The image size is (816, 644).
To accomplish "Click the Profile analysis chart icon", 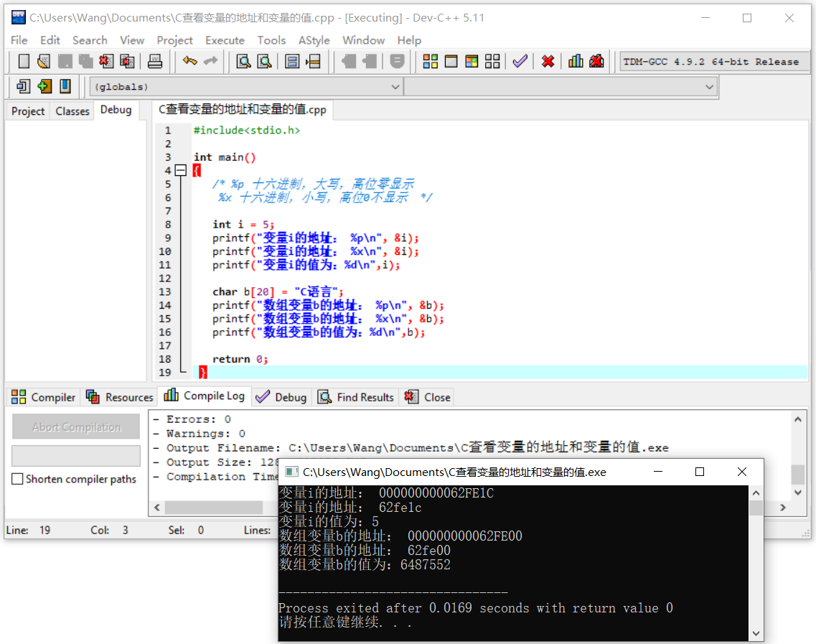I will [576, 62].
